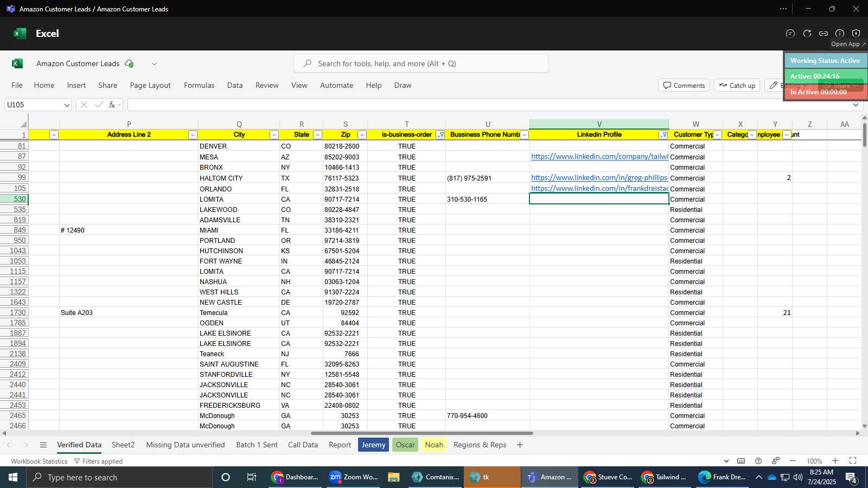
Task: Click the cloud saved status icon
Action: click(x=129, y=63)
